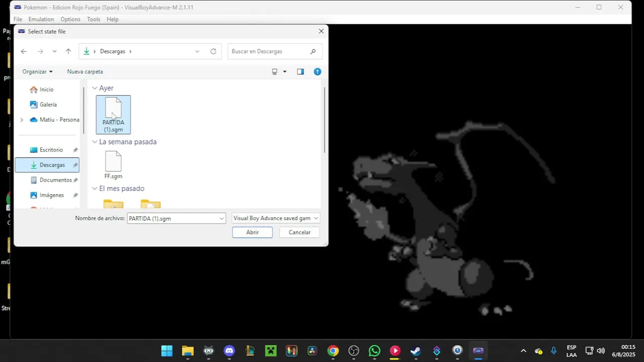Toggle the preview pane icon
Screen dimensions: 644x362
coord(300,71)
